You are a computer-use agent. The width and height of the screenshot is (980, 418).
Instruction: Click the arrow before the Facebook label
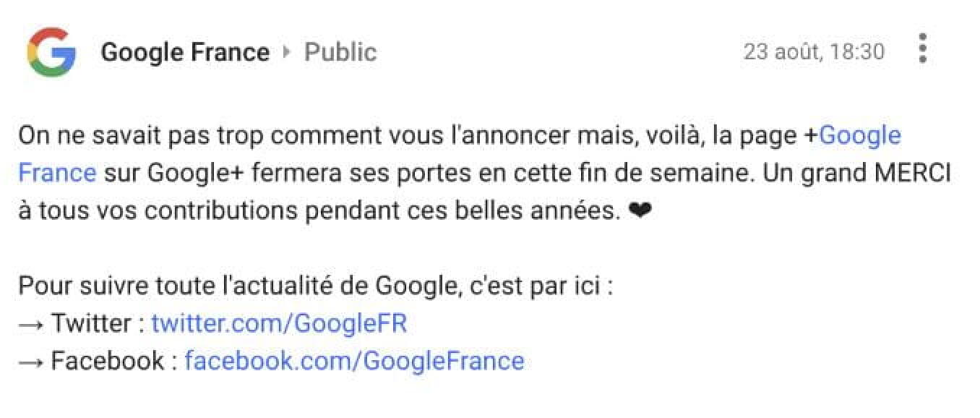coord(31,361)
